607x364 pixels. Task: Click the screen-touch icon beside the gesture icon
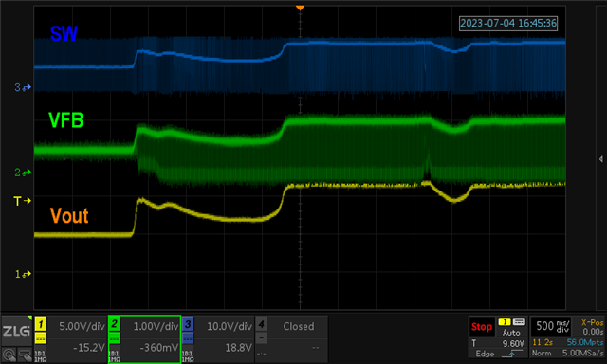coord(25,355)
